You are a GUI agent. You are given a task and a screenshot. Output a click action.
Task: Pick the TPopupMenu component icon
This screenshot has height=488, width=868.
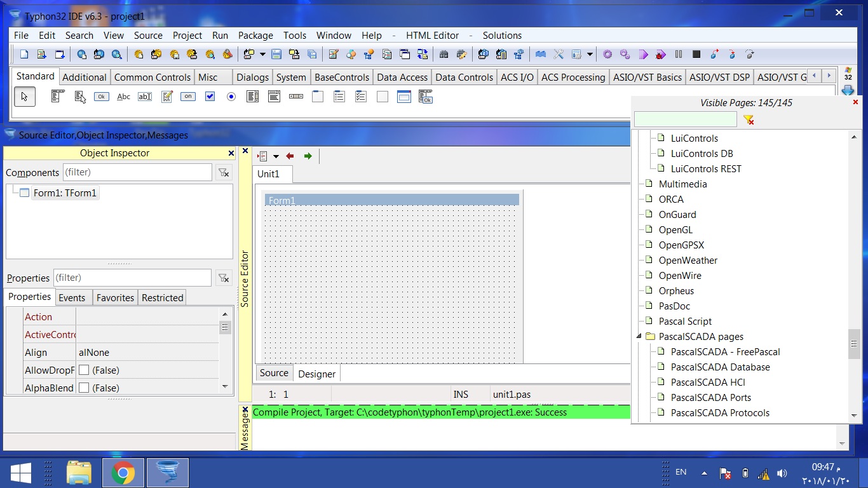tap(80, 97)
